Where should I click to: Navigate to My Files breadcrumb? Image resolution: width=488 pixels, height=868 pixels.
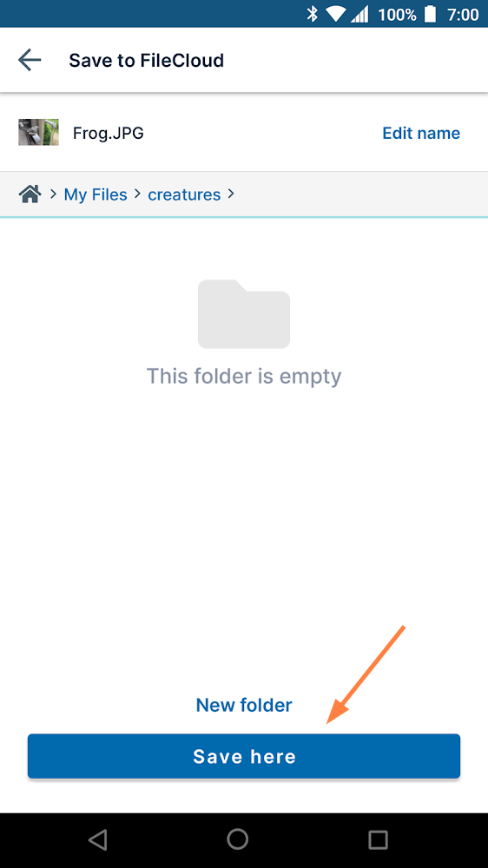(96, 194)
